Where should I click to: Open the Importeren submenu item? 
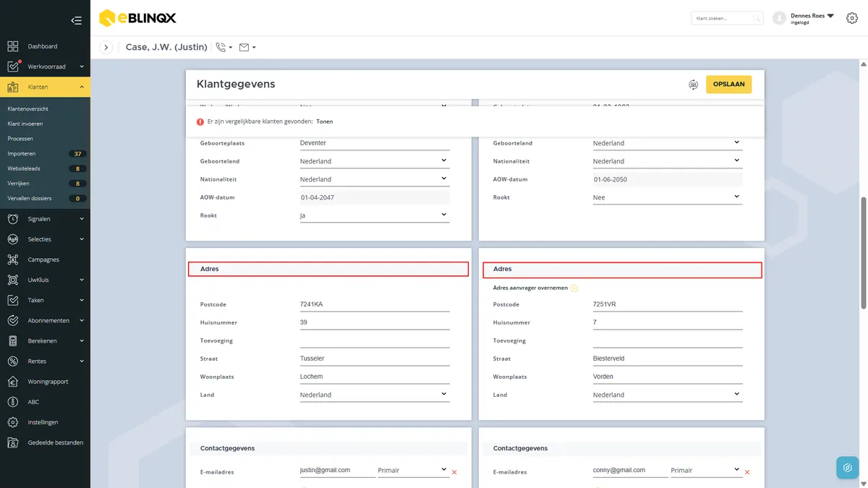(22, 153)
